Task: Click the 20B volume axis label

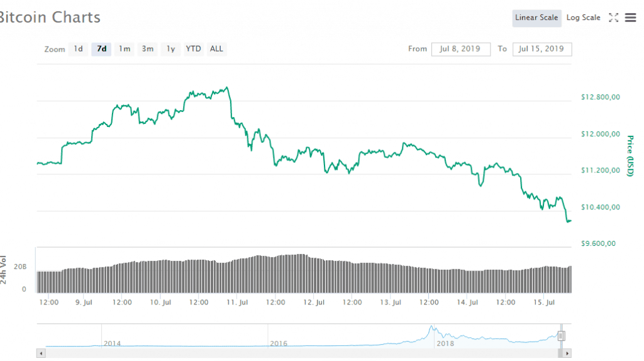Action: [x=20, y=267]
